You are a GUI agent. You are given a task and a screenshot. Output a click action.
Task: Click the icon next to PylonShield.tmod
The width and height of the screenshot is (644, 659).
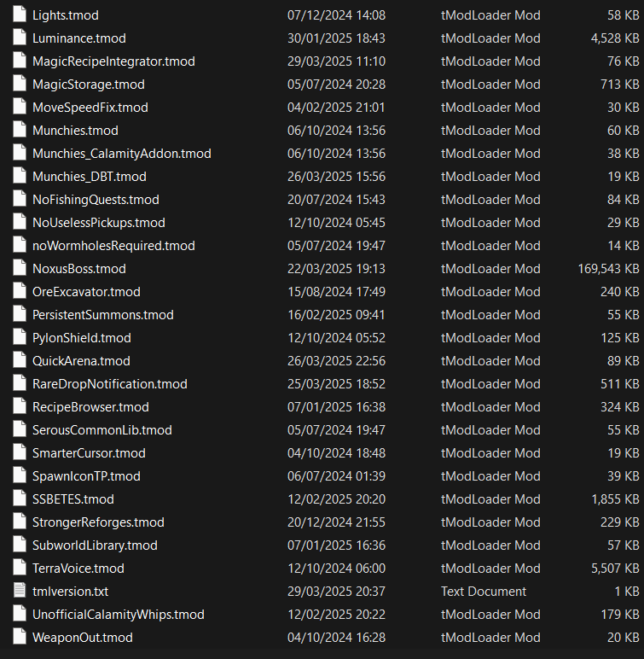click(x=20, y=337)
